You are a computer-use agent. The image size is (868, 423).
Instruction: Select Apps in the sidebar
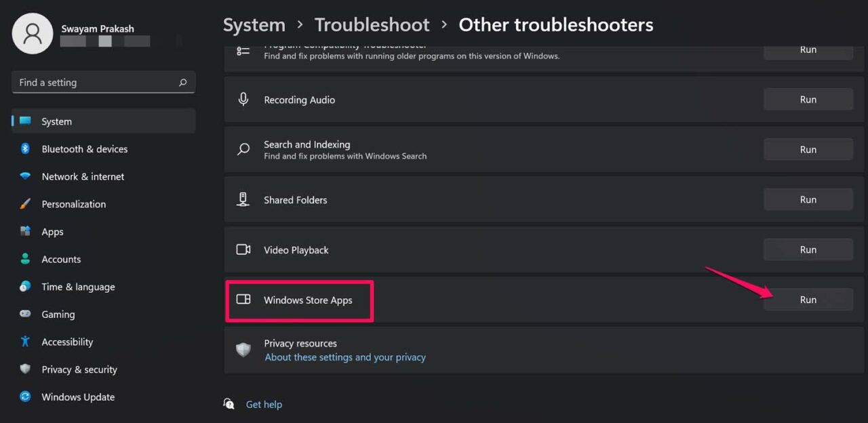tap(104, 232)
